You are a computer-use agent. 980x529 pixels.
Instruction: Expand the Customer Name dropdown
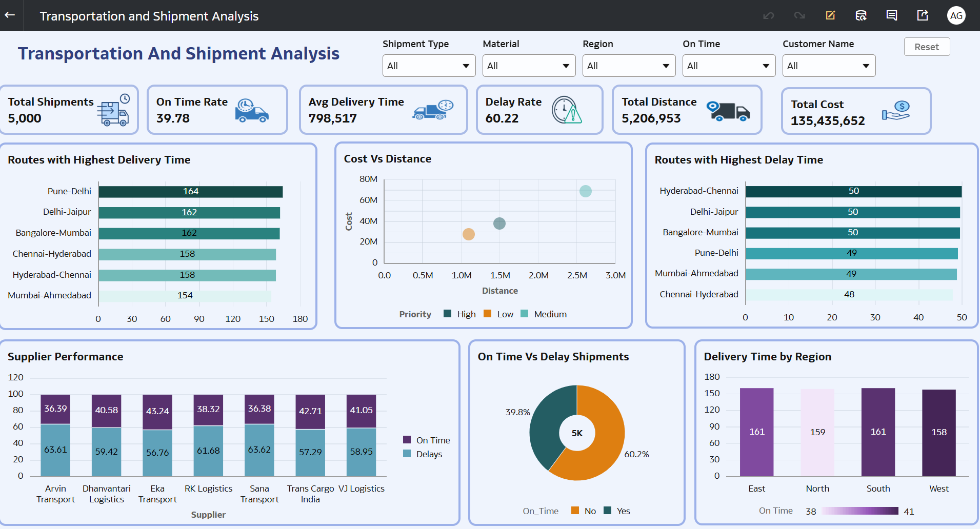(829, 66)
